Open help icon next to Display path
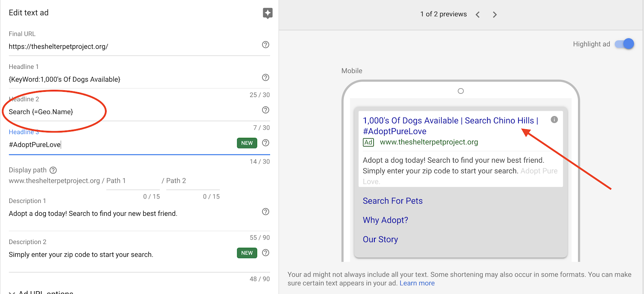Image resolution: width=644 pixels, height=294 pixels. click(x=53, y=170)
